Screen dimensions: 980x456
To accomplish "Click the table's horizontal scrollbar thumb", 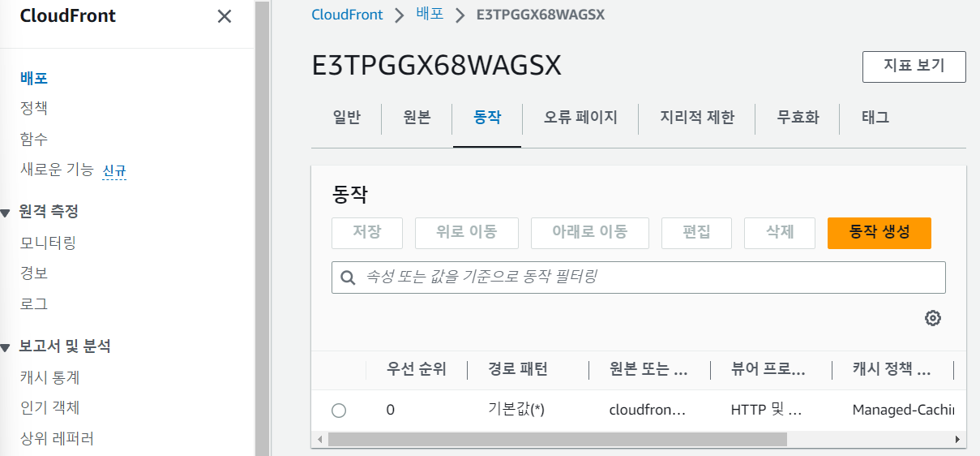I will click(557, 439).
